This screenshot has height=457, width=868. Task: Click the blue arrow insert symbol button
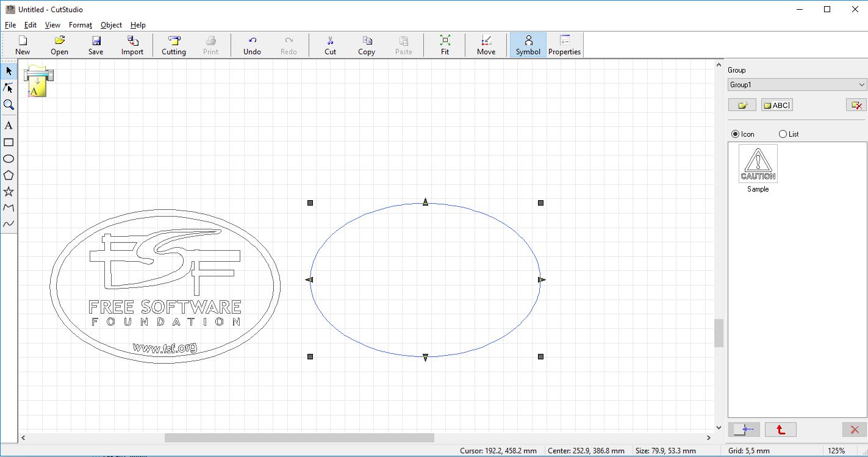tap(744, 430)
